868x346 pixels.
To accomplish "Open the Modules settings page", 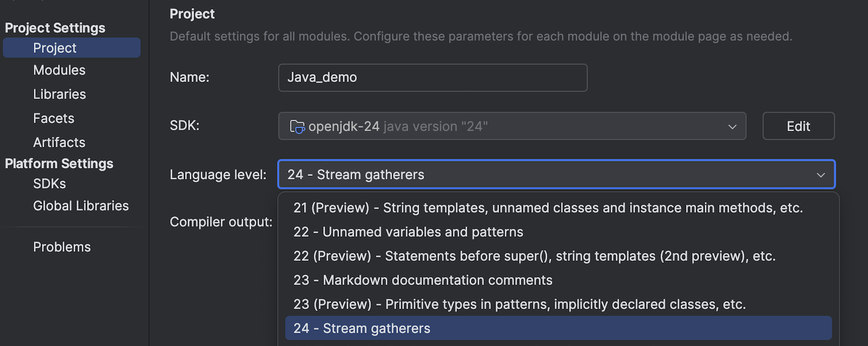I will pos(59,70).
